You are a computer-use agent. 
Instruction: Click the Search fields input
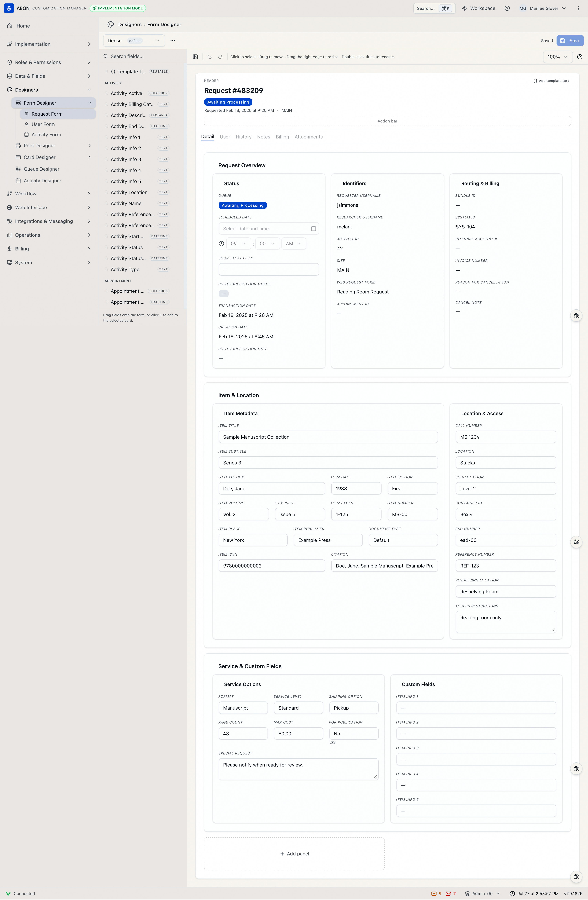[x=143, y=56]
